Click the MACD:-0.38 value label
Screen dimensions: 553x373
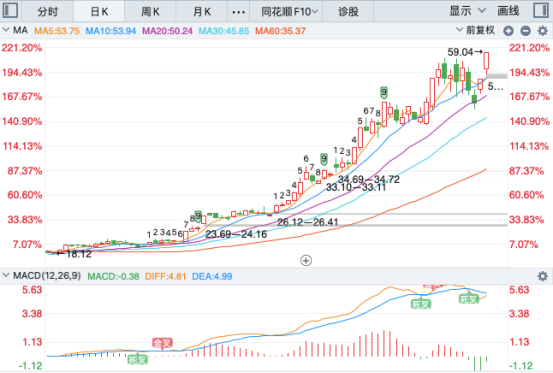tap(113, 276)
